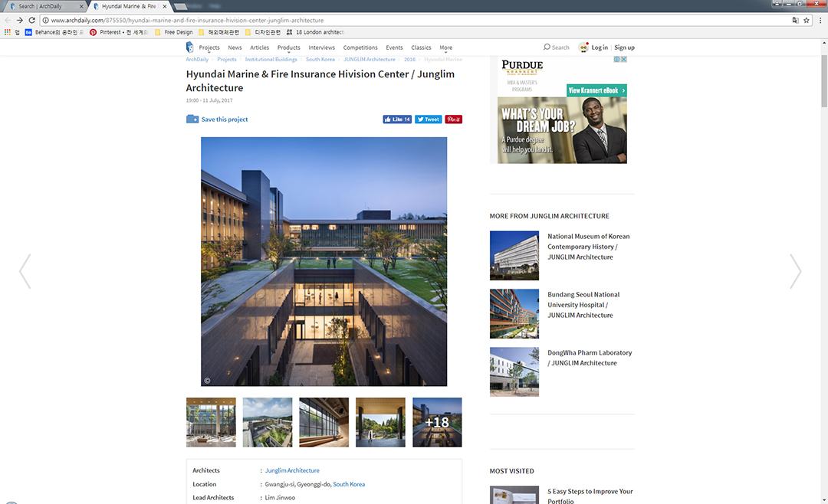Click ArchDaily breadcrumb link
Viewport: 828px width, 504px height.
pos(197,60)
